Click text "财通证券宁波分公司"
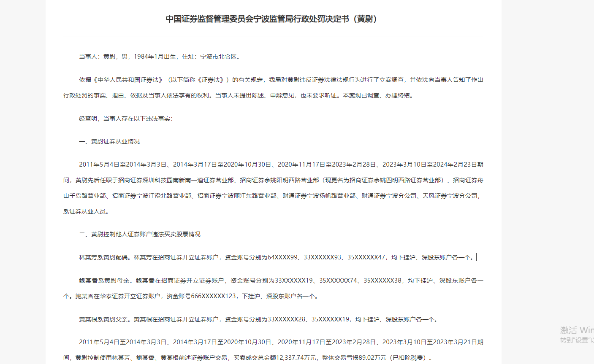The height and width of the screenshot is (364, 594). coord(389,196)
